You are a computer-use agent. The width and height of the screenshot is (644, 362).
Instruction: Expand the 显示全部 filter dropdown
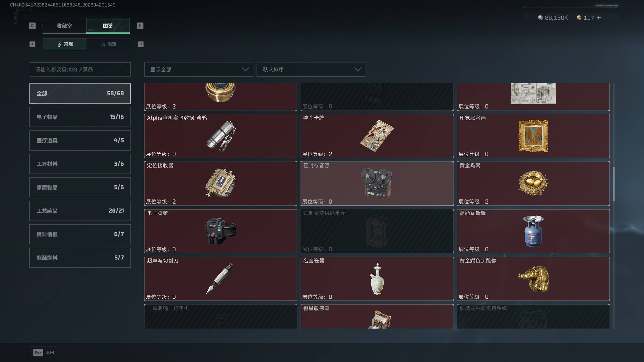click(198, 69)
